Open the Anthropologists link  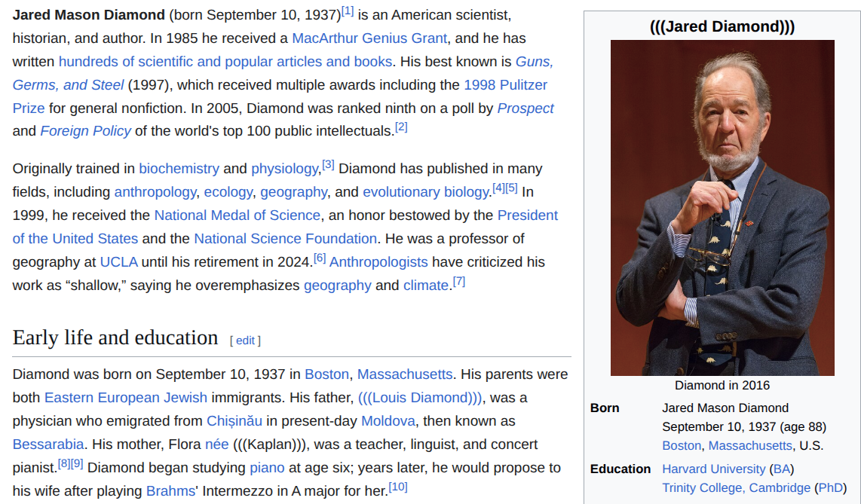click(378, 262)
